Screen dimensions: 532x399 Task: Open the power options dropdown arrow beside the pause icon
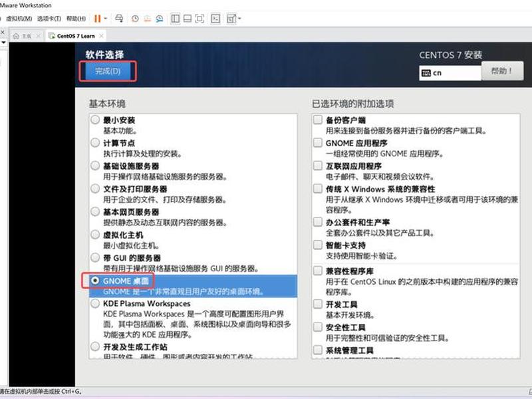[106, 19]
